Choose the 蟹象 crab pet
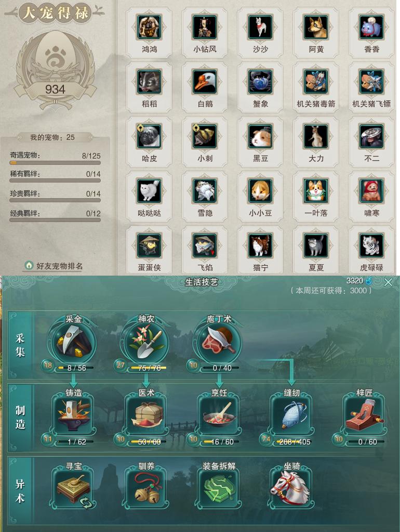This screenshot has height=532, width=400. click(x=260, y=82)
